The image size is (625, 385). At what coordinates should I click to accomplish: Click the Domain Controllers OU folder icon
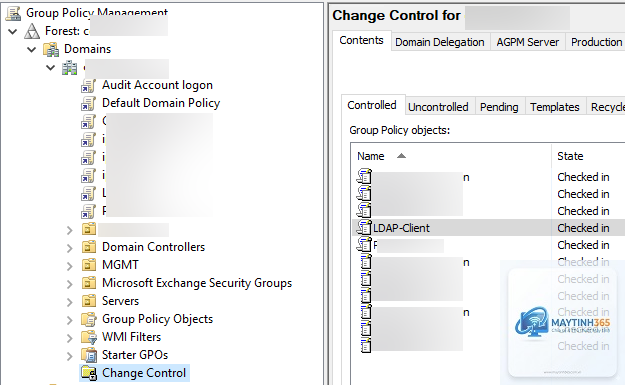[x=88, y=247]
